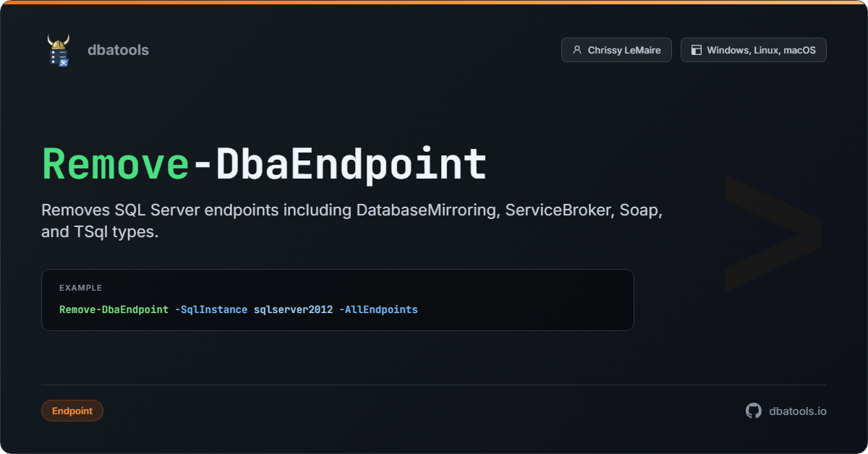Click the dbatools viking logo icon
The image size is (868, 454).
tap(59, 50)
